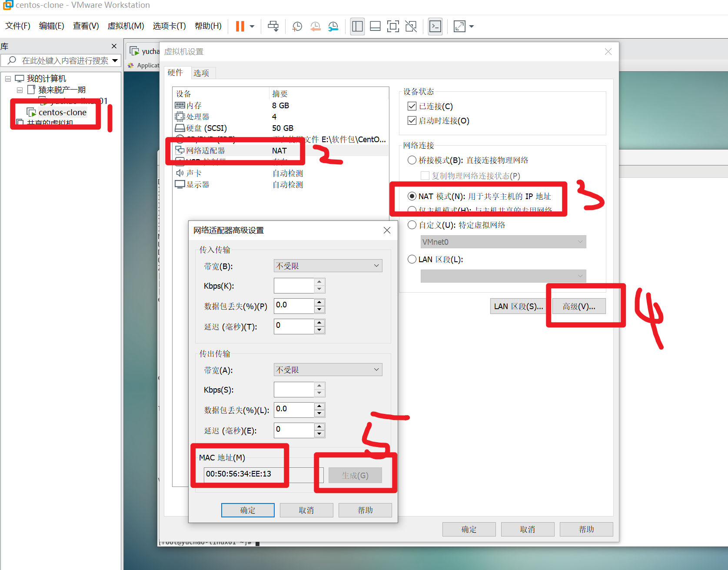728x570 pixels.
Task: Click the revert to snapshot icon
Action: pos(315,27)
